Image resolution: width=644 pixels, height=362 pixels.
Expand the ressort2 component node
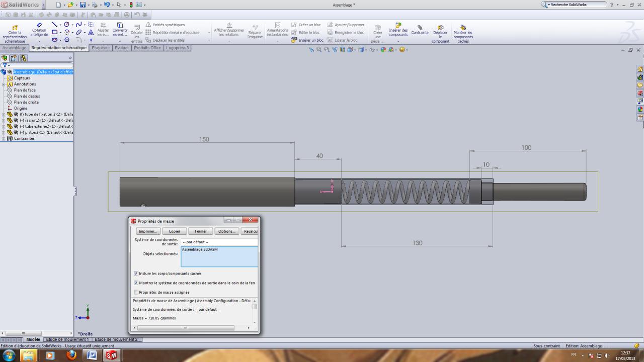(4, 120)
